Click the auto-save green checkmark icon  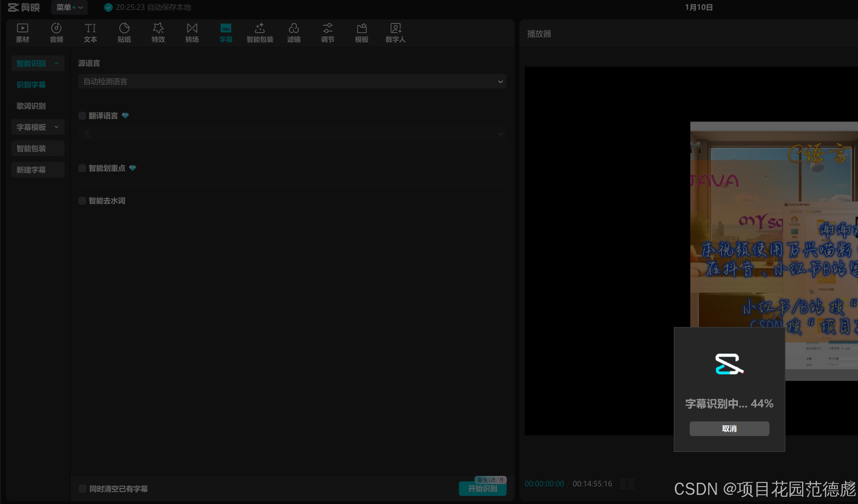pyautogui.click(x=108, y=7)
